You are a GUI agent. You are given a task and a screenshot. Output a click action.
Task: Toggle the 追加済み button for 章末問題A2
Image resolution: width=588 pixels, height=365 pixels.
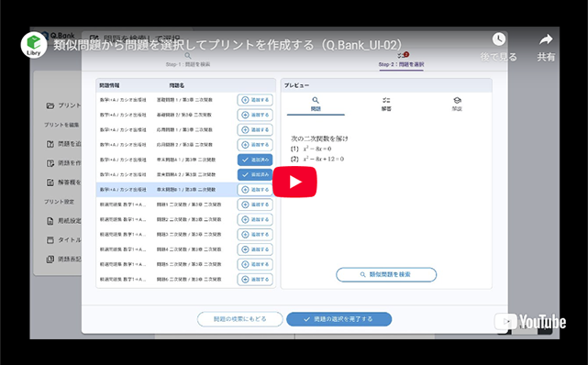[255, 174]
